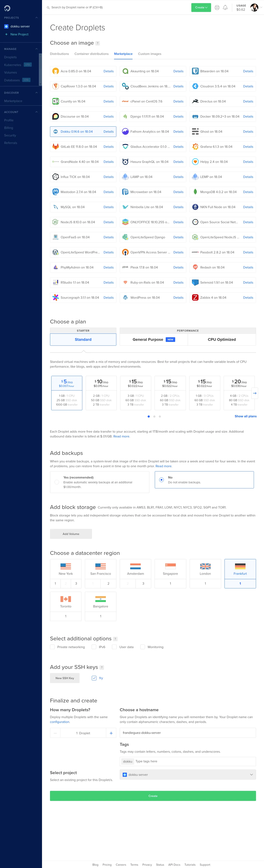Expand the Select project dropdown
The height and width of the screenshot is (868, 264).
(188, 775)
